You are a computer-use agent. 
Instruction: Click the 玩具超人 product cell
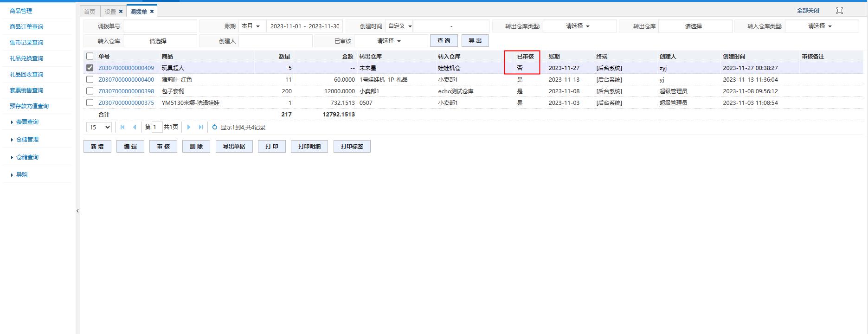click(173, 68)
